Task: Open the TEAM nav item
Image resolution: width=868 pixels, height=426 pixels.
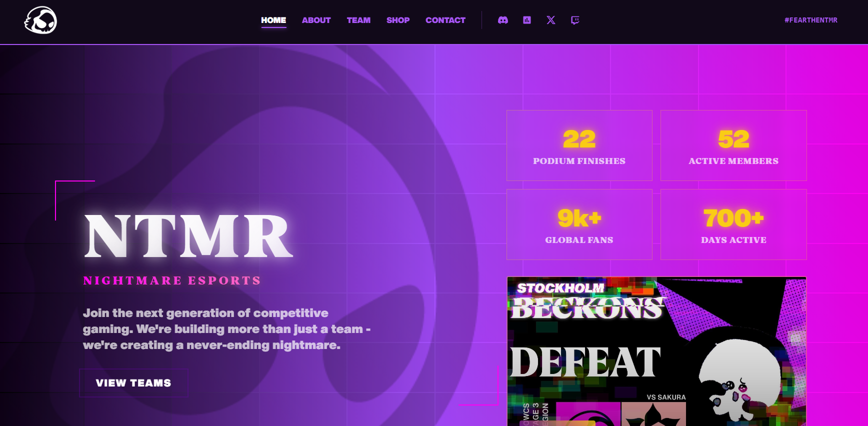Action: pos(358,20)
